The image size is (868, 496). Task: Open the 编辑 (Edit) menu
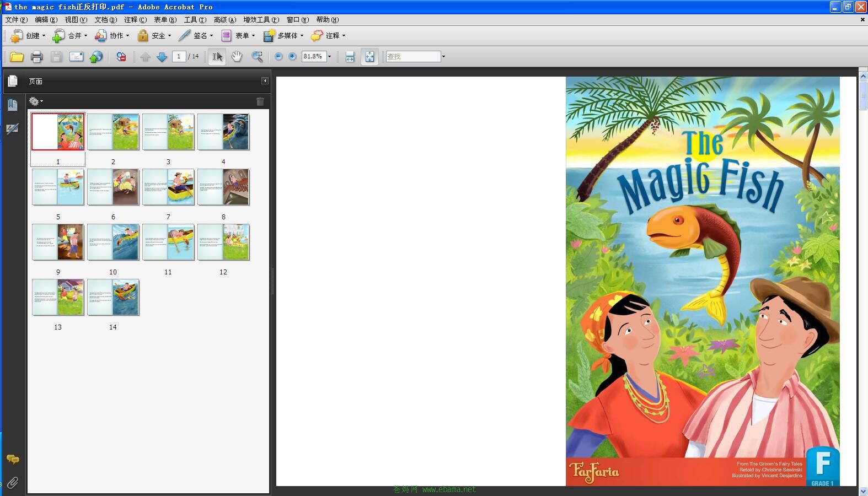coord(46,20)
